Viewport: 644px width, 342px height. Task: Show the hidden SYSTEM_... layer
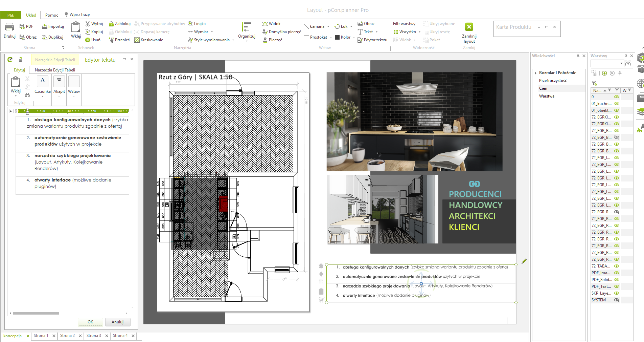(617, 300)
